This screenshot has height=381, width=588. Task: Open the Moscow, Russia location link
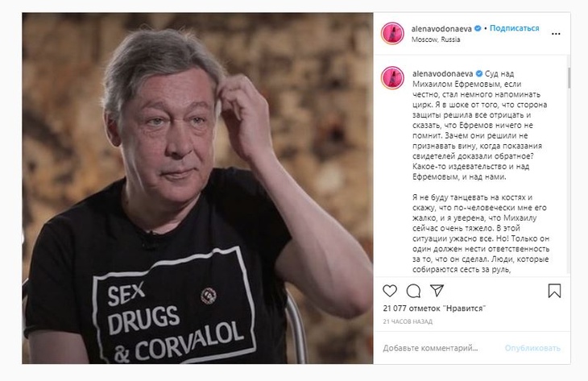(x=436, y=39)
